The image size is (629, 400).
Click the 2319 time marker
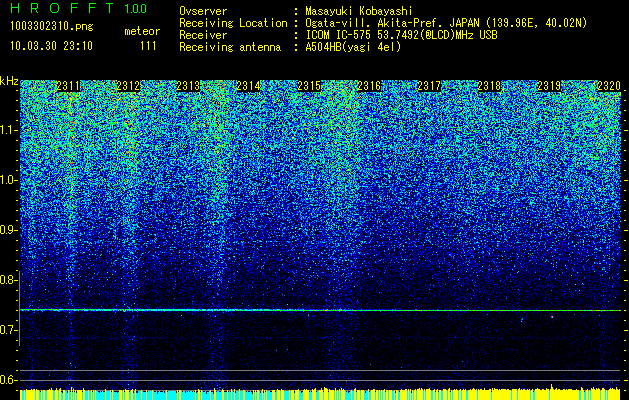549,86
